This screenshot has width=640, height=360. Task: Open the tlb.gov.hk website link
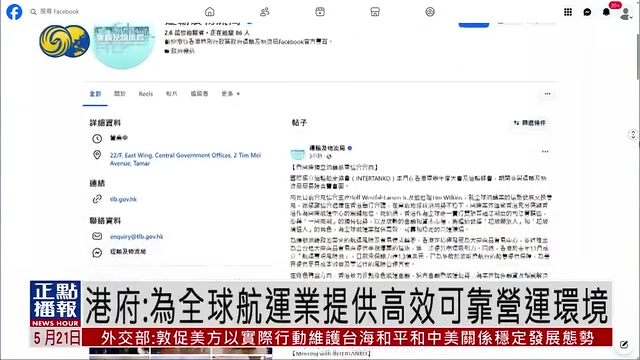[x=123, y=199]
